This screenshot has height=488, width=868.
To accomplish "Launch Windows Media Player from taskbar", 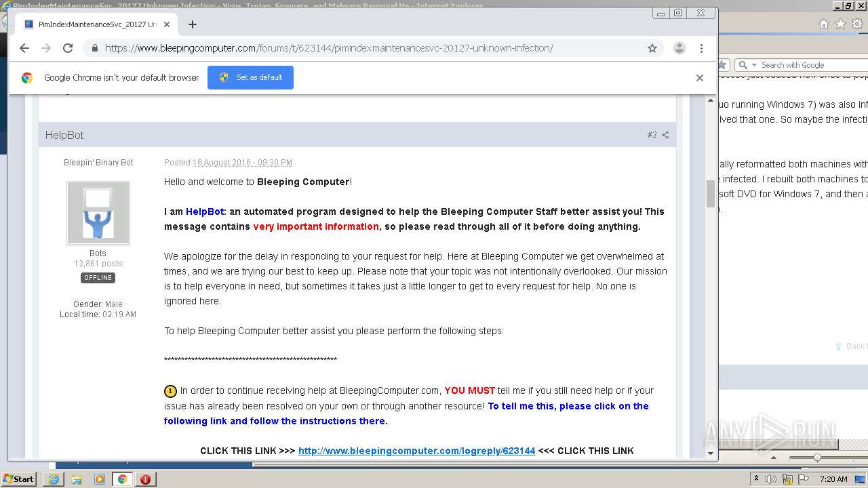I will 100,479.
